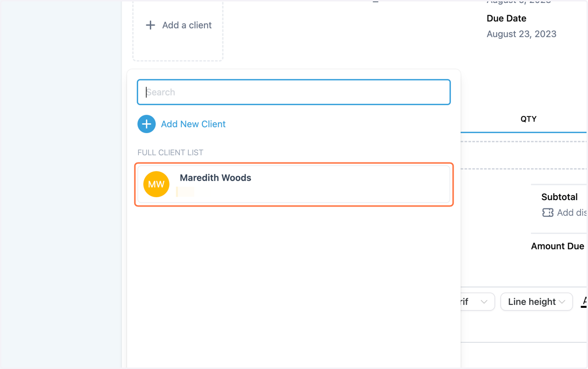Click the Subtotal label
Image resolution: width=588 pixels, height=369 pixels.
[560, 197]
